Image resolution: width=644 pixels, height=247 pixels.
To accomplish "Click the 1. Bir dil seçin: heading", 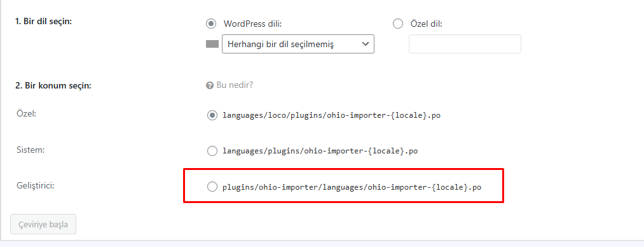I will [43, 21].
